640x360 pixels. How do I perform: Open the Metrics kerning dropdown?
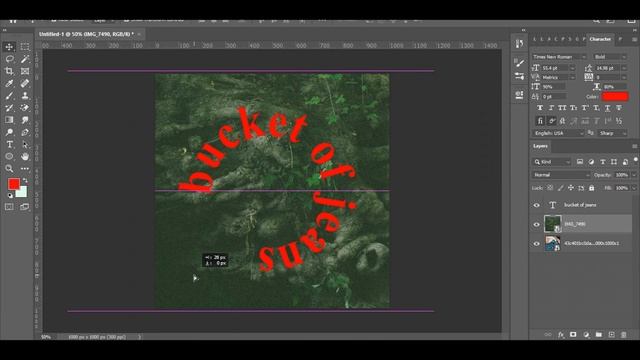(x=572, y=77)
